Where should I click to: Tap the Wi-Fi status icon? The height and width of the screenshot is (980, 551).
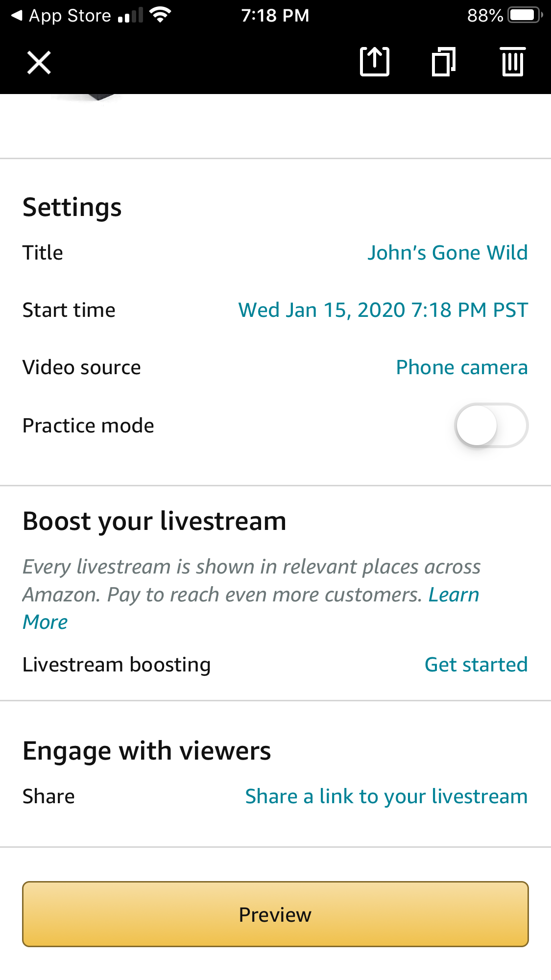pos(161,15)
